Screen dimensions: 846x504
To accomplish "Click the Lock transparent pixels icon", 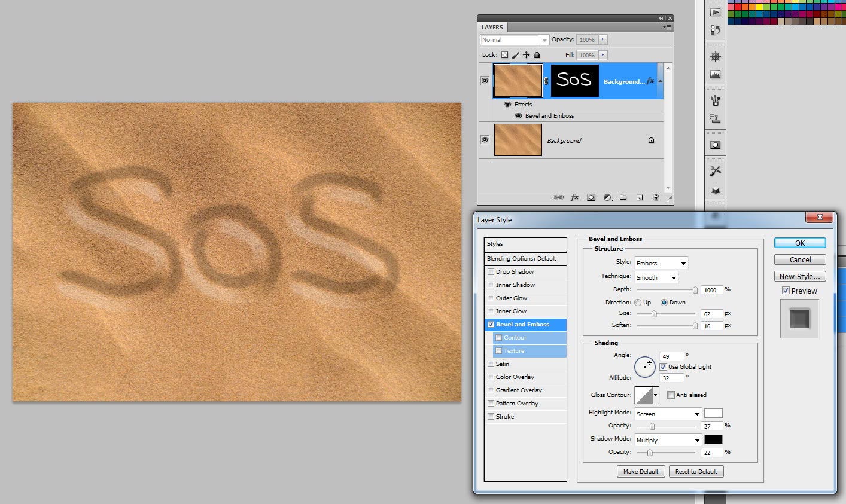I will [504, 55].
